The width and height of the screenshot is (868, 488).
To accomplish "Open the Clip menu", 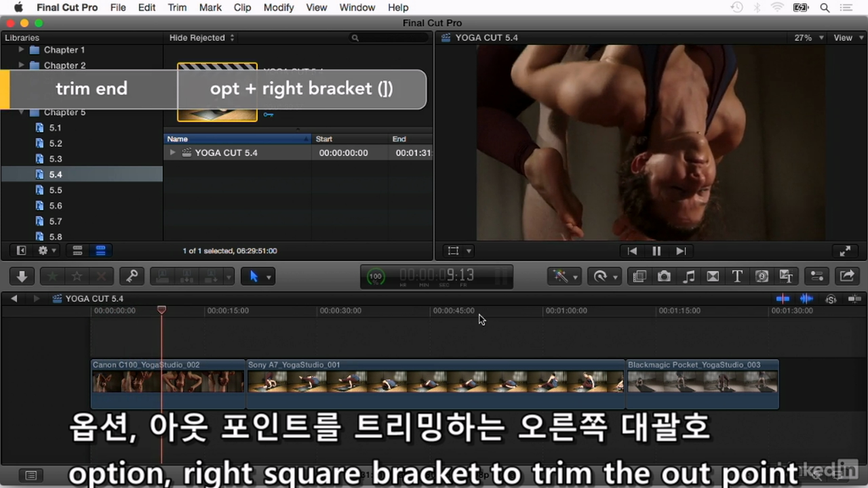I will [242, 7].
